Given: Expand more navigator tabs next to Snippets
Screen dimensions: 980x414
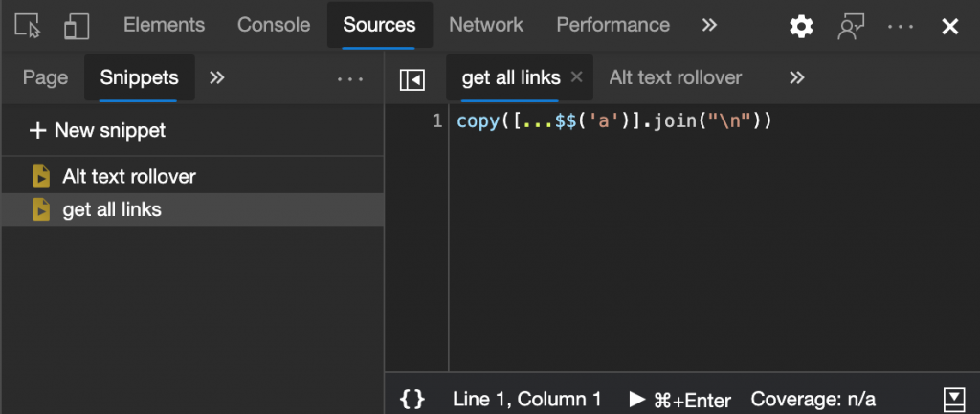Looking at the screenshot, I should tap(217, 77).
